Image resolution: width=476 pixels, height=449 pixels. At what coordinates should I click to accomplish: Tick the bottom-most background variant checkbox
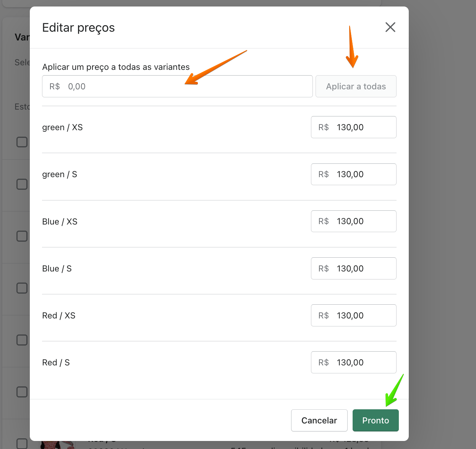pos(22,443)
